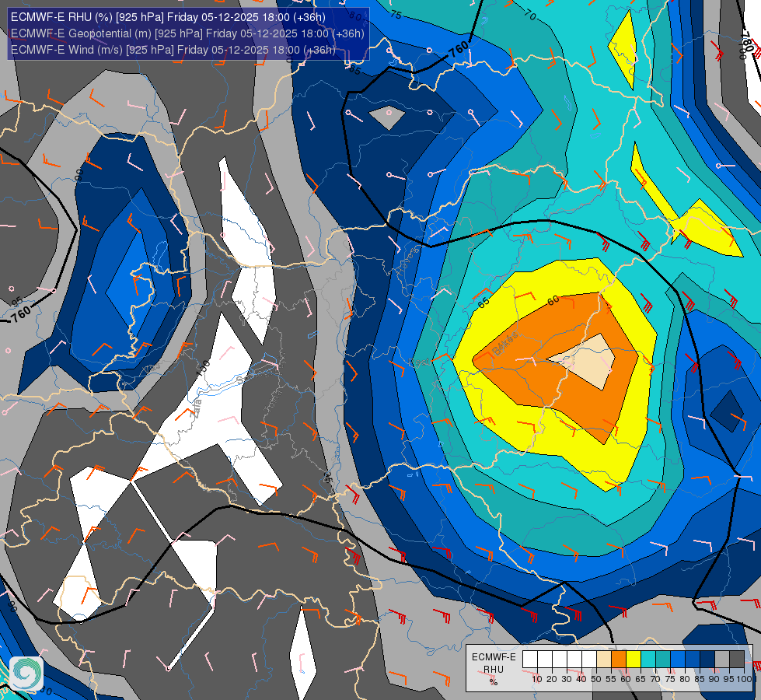Click the '100' tick label on the legend scale

click(x=744, y=679)
